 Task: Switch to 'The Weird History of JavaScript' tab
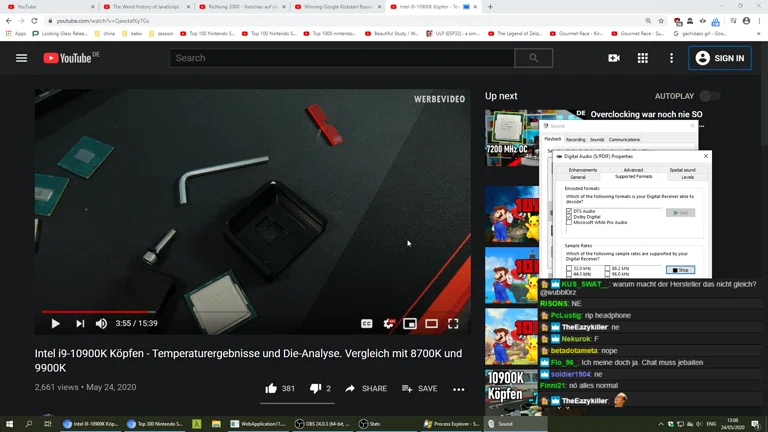(x=146, y=7)
